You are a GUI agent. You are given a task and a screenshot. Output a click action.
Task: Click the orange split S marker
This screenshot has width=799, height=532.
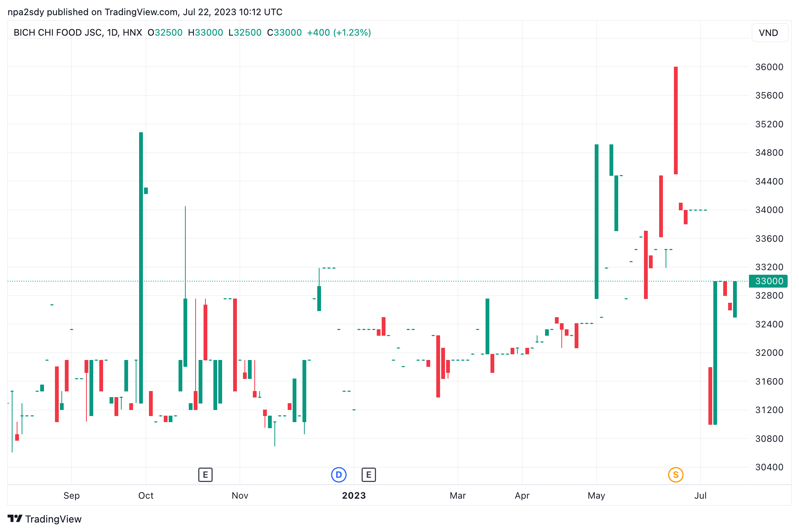coord(675,475)
